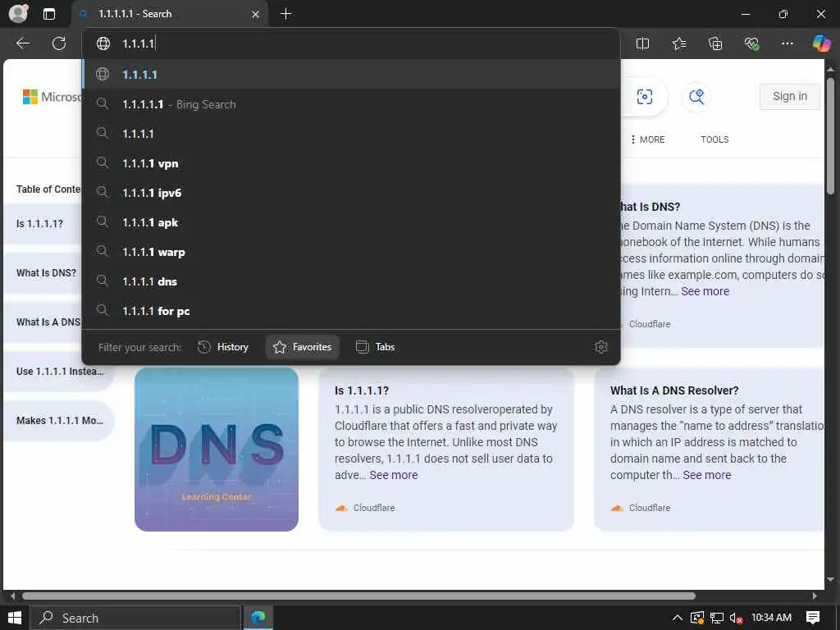The height and width of the screenshot is (630, 840).
Task: Open Copilot sidebar icon
Action: pos(821,43)
